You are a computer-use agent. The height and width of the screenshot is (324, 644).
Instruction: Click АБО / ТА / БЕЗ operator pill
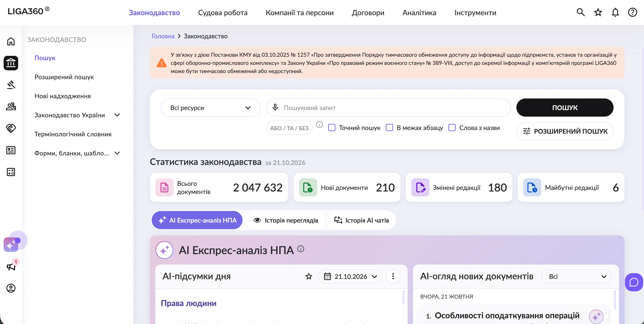click(289, 128)
